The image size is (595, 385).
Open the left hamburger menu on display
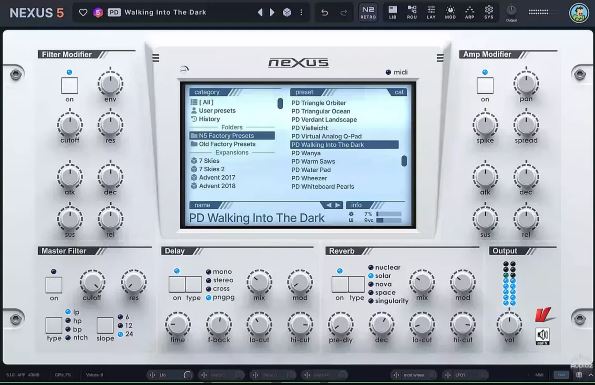(x=156, y=58)
